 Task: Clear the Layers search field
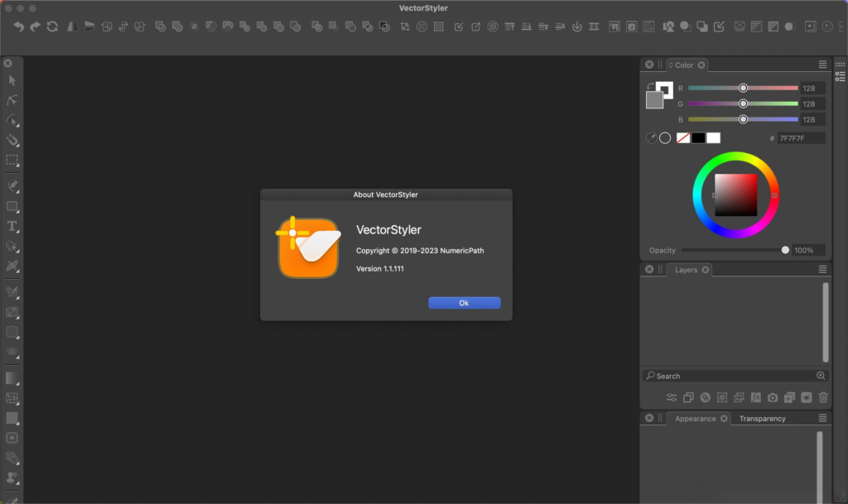coord(821,376)
